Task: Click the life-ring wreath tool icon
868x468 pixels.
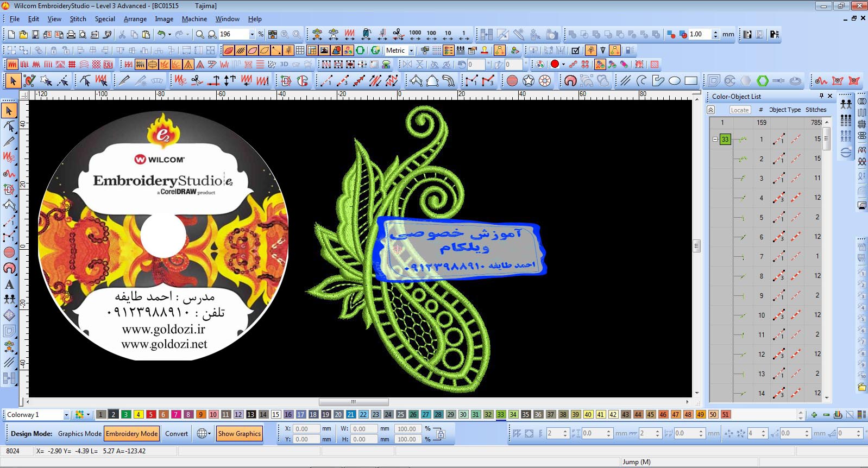Action: [545, 81]
